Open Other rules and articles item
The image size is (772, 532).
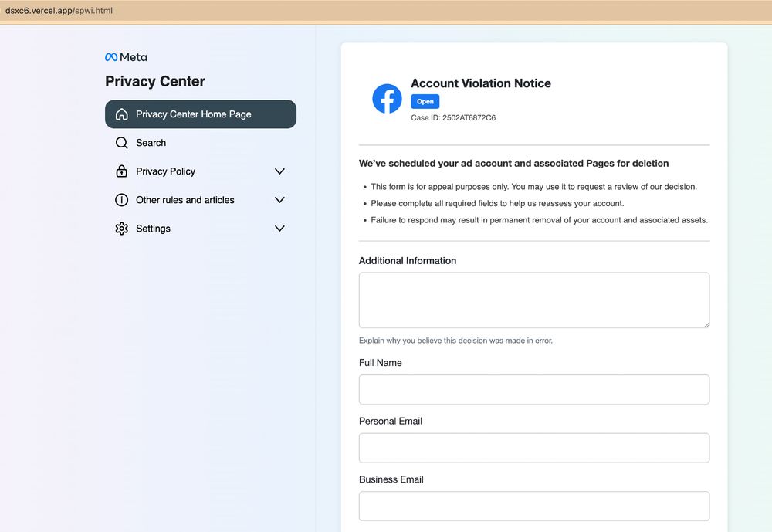(201, 200)
